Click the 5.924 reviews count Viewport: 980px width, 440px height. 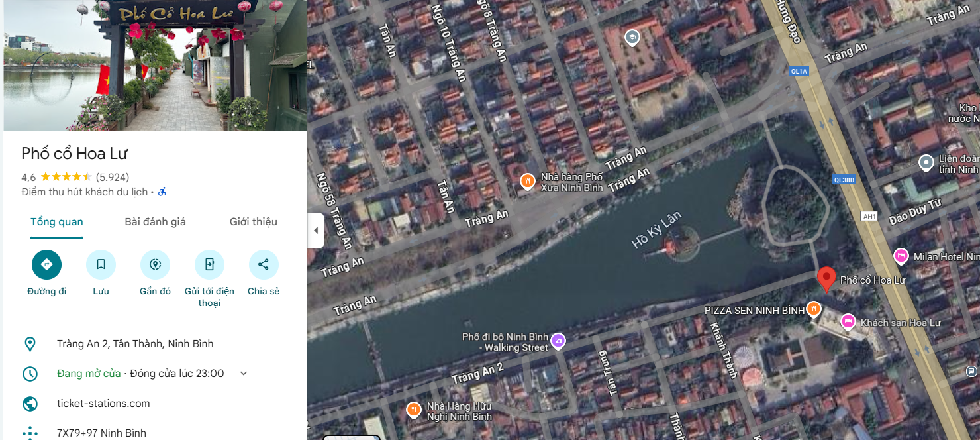(113, 177)
